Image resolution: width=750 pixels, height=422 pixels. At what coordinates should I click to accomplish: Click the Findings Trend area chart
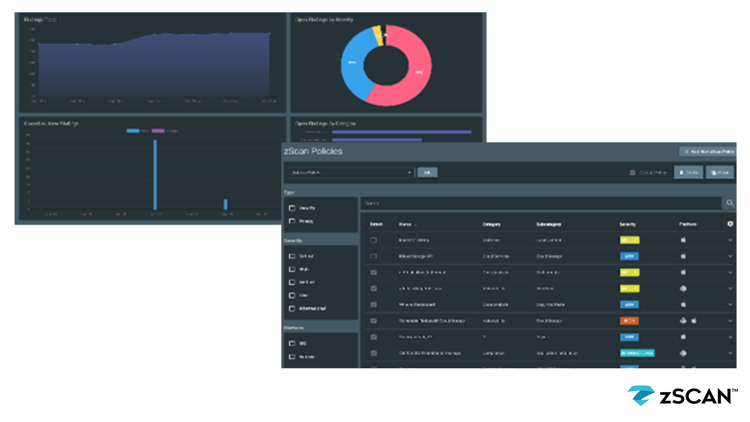click(154, 65)
